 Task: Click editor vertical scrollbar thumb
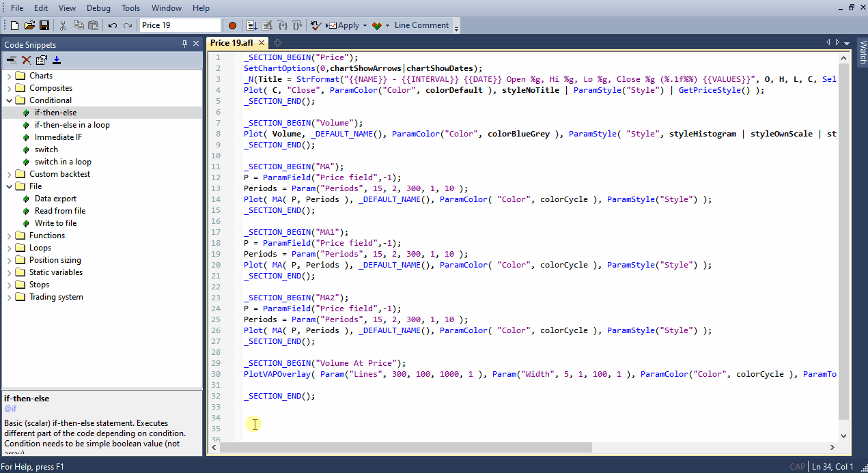click(843, 242)
